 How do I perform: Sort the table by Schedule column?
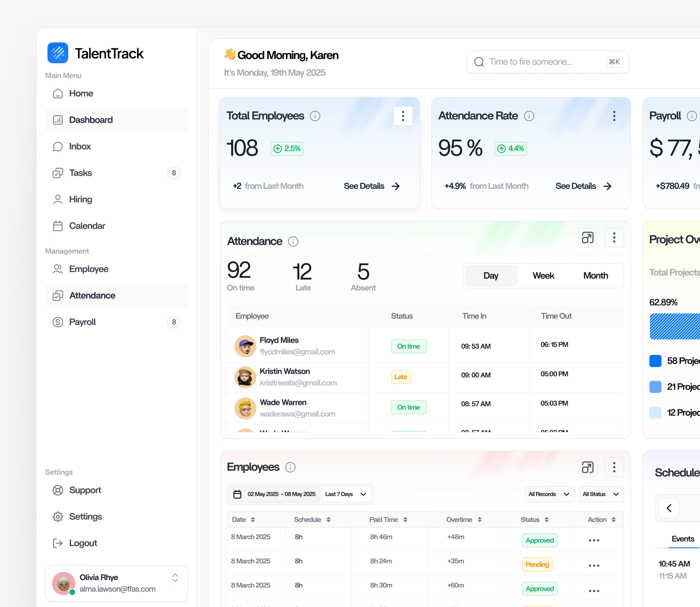(x=328, y=520)
